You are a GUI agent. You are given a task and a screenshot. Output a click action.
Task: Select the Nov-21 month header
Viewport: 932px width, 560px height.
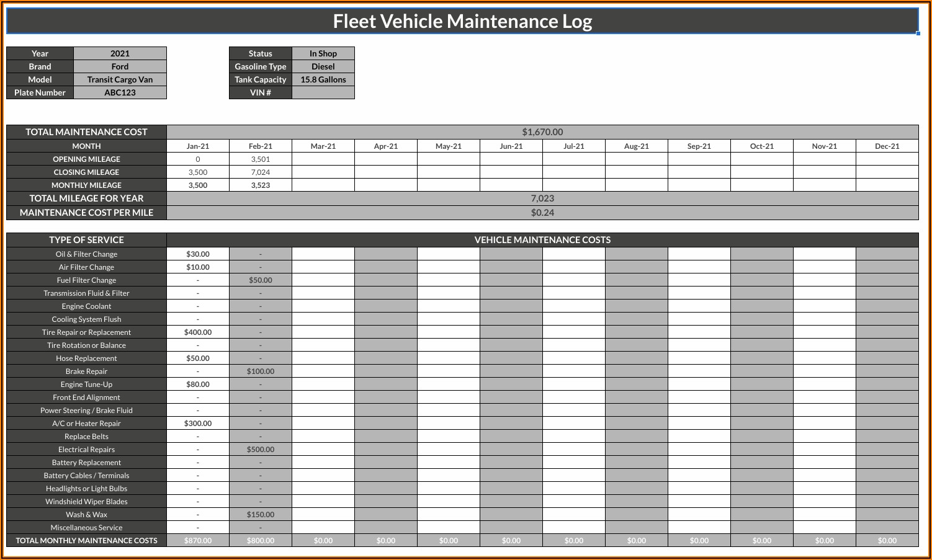825,146
